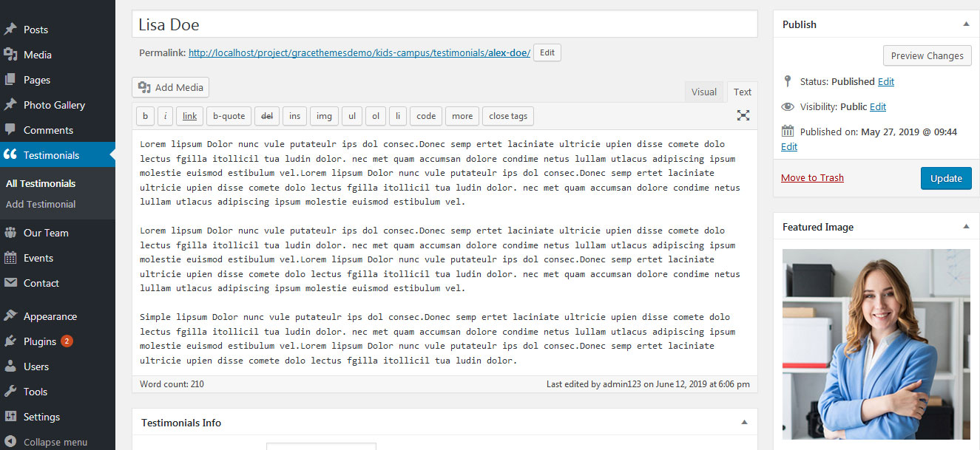Switch to the Visual editor tab
The height and width of the screenshot is (450, 980).
pyautogui.click(x=704, y=92)
